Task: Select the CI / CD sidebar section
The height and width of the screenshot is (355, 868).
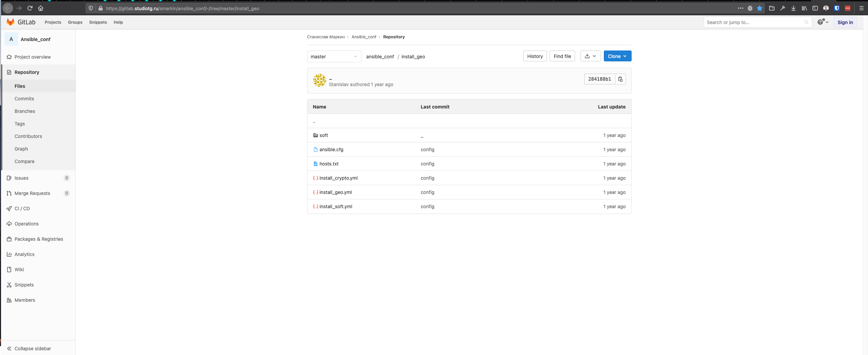Action: tap(23, 208)
